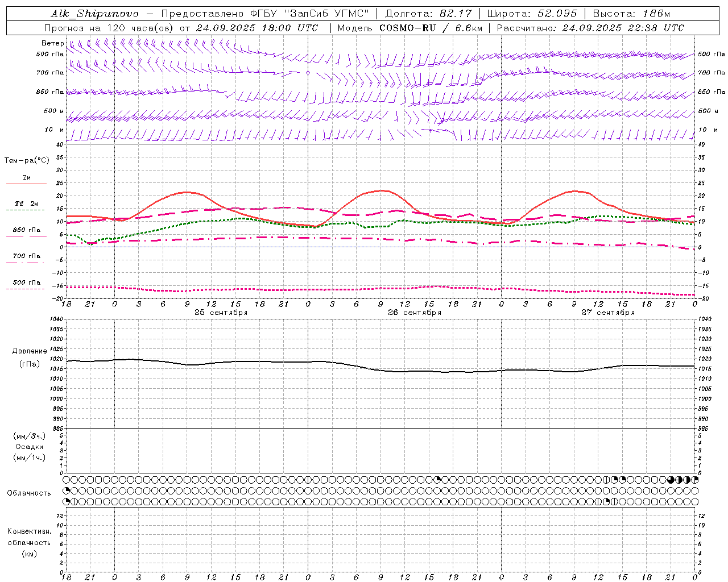Click the 'Ветер' label of the wind panel
This screenshot has height=582, width=728.
52,43
